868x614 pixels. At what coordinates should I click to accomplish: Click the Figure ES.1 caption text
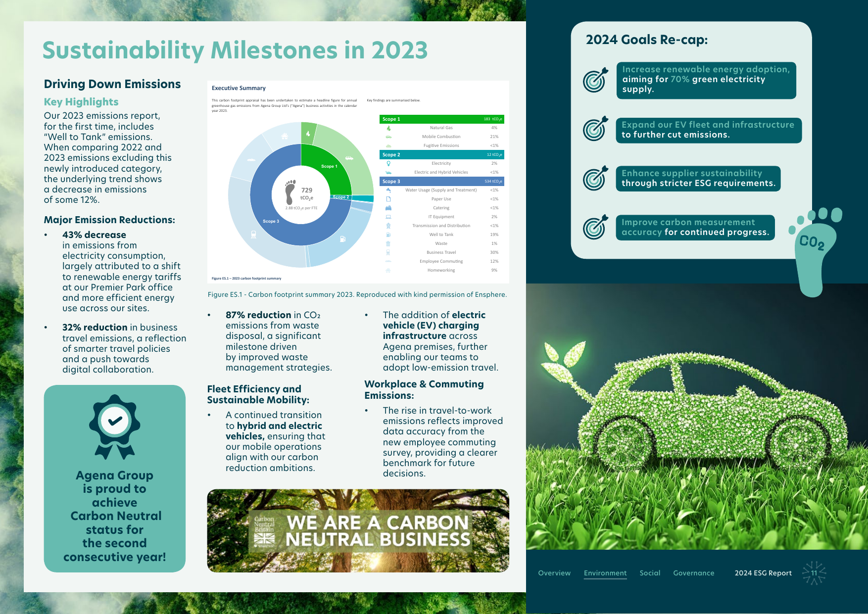[357, 294]
